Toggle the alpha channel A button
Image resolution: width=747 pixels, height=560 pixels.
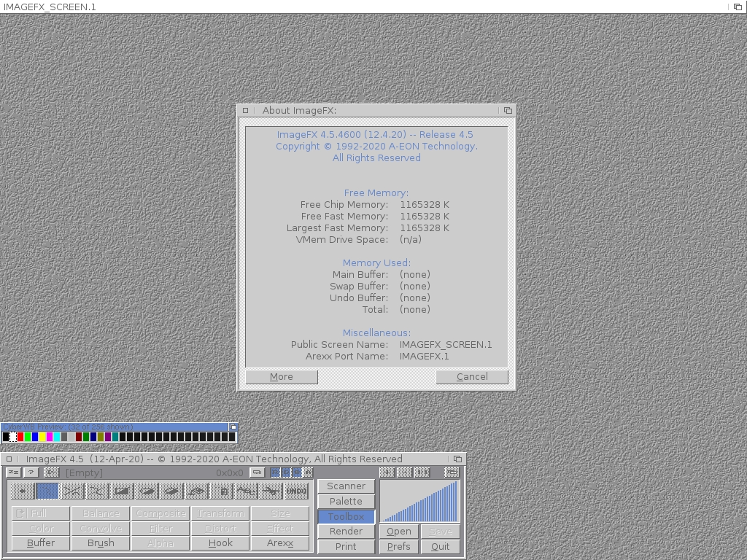tap(308, 472)
